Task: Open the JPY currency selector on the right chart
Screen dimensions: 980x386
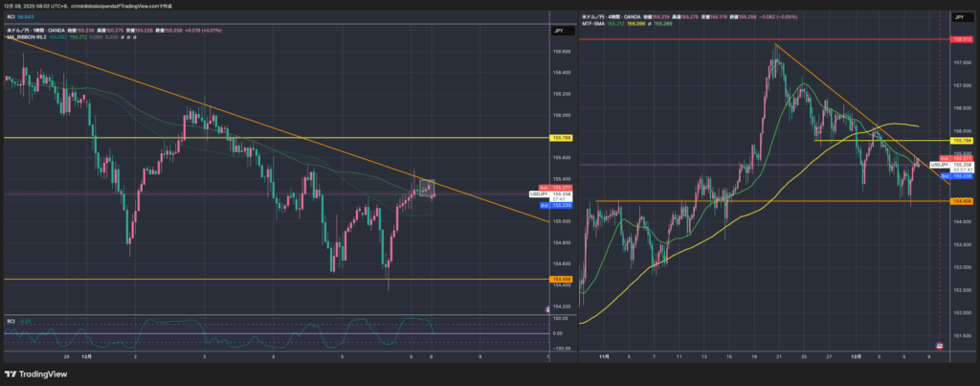Action: pyautogui.click(x=958, y=17)
